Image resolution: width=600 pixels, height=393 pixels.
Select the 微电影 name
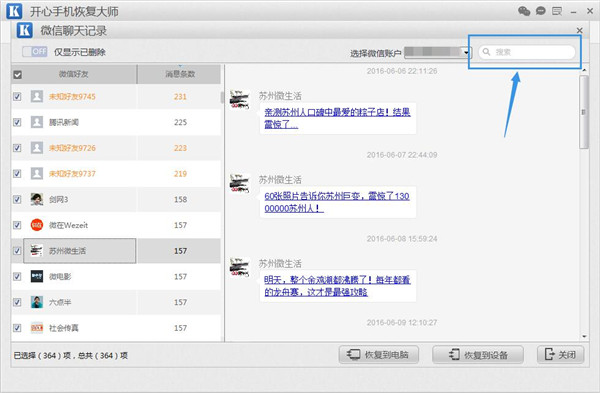coord(60,276)
